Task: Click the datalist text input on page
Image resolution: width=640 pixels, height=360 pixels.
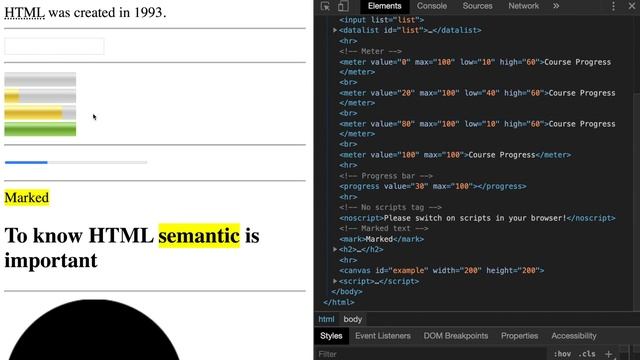Action: click(54, 46)
